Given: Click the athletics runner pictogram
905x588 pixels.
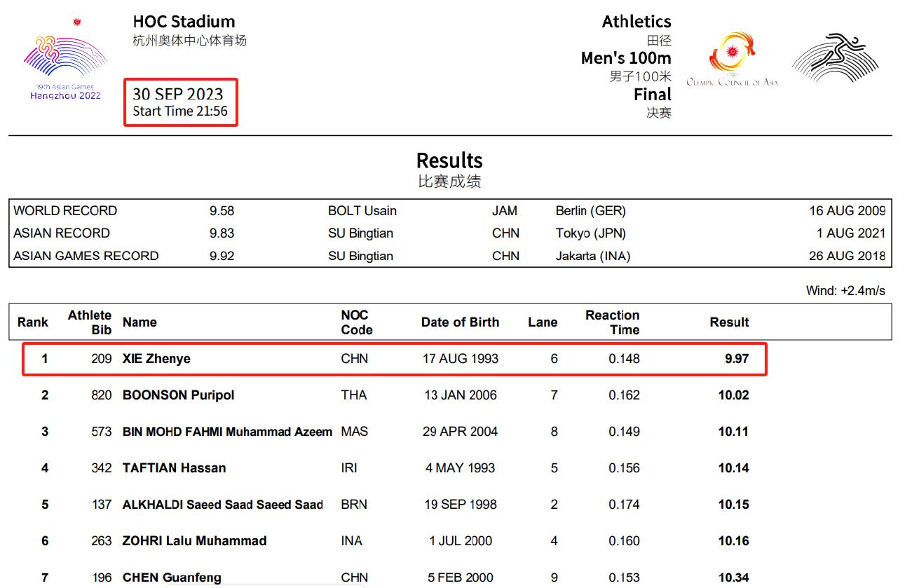Looking at the screenshot, I should [834, 58].
